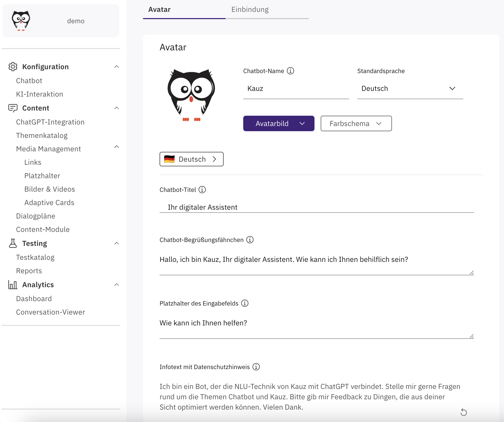Collapse the Media Management submenu
This screenshot has width=504, height=422.
(x=117, y=147)
